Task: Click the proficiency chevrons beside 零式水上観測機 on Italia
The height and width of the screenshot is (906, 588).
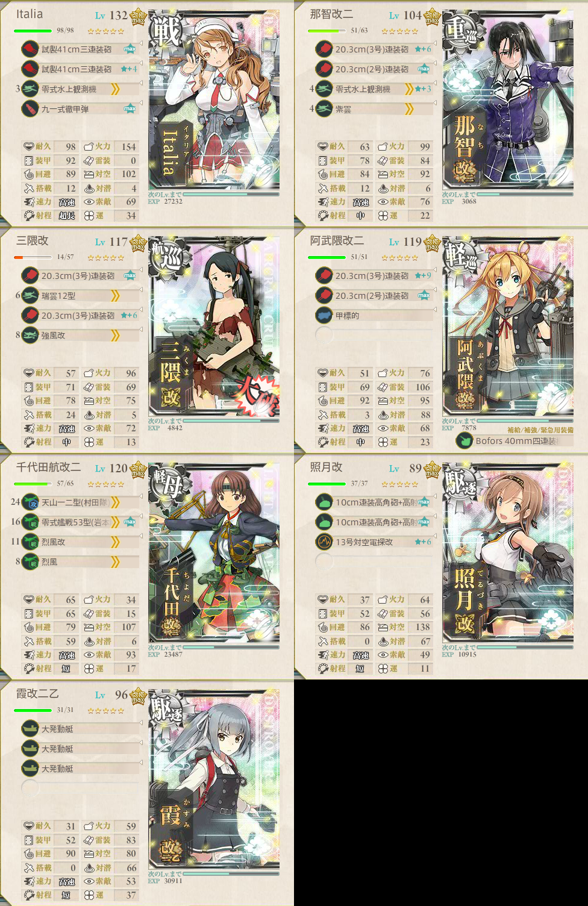Action: [x=115, y=89]
